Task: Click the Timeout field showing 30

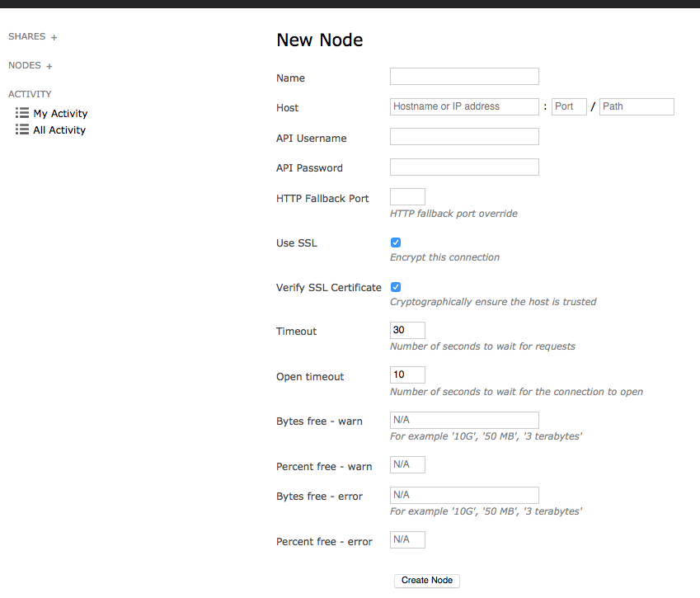Action: (407, 331)
